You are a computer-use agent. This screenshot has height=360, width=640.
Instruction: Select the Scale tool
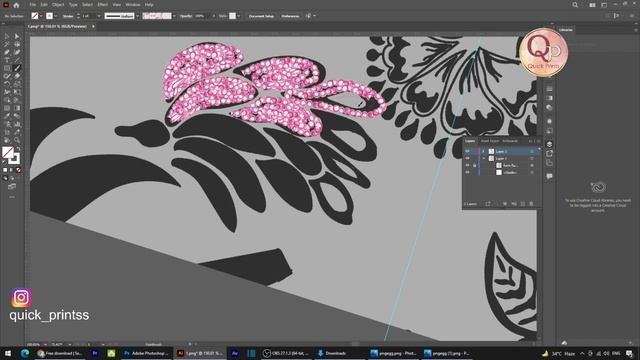click(17, 84)
